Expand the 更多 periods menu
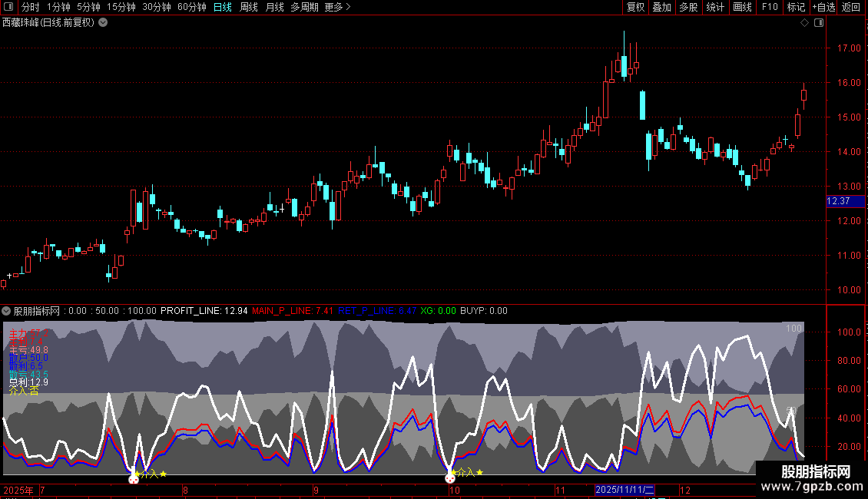The width and height of the screenshot is (868, 499). (x=337, y=7)
